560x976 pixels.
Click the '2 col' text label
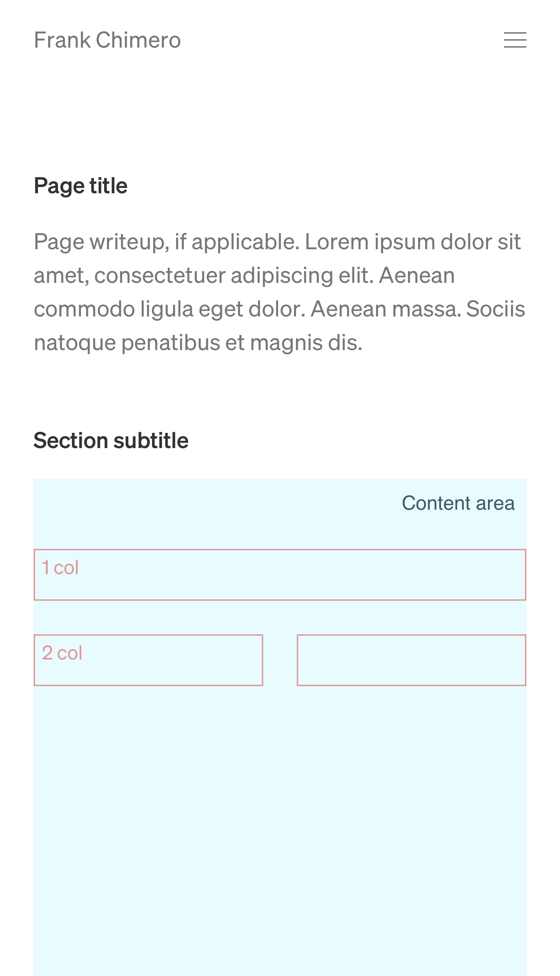click(x=62, y=653)
